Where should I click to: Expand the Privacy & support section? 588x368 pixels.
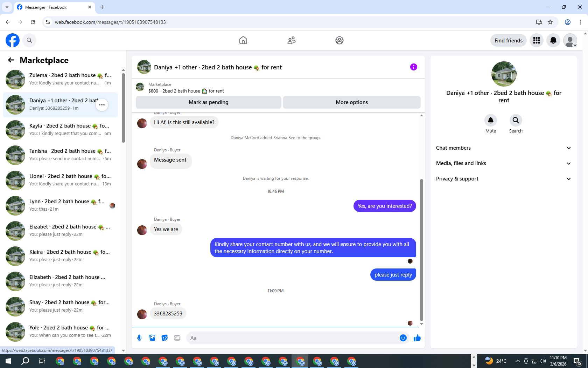pyautogui.click(x=504, y=179)
